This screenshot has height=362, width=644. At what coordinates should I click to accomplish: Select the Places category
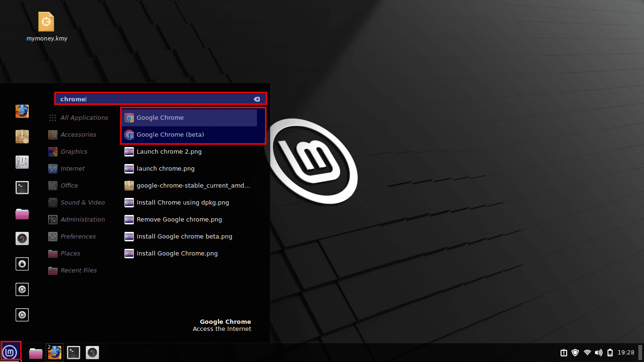(x=64, y=254)
